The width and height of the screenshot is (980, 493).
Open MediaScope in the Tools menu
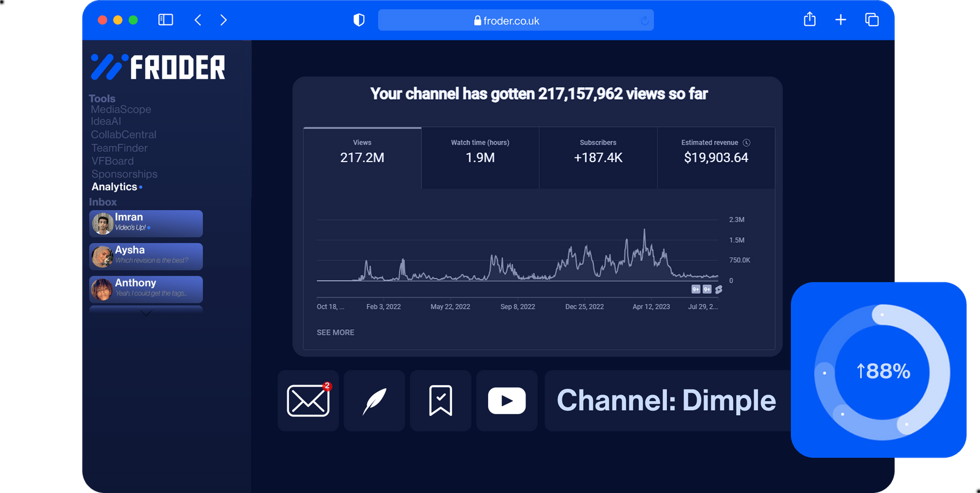(121, 110)
